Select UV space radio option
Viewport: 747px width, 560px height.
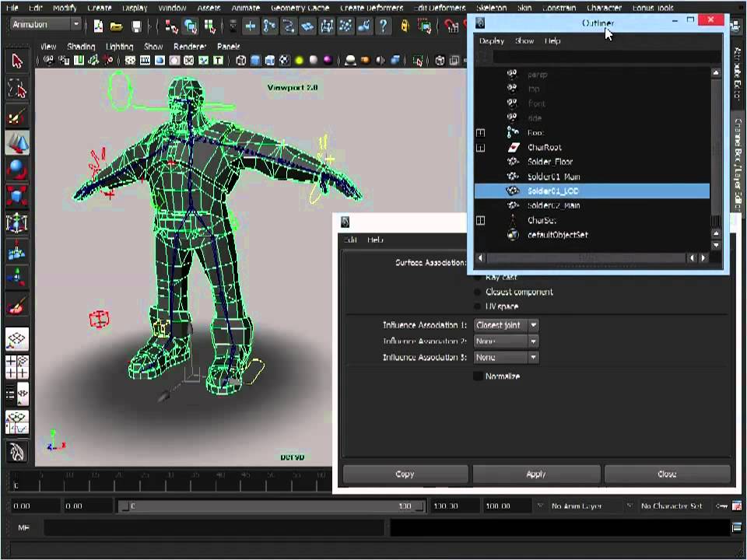click(477, 306)
